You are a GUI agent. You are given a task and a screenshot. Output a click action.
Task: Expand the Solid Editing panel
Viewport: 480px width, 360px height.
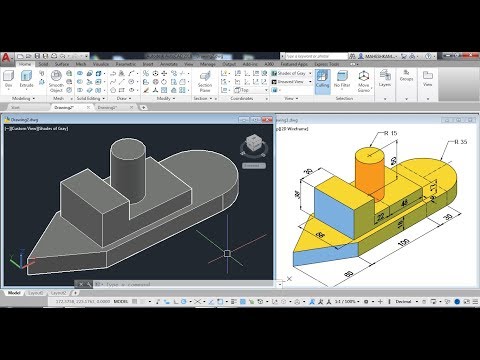(x=90, y=99)
